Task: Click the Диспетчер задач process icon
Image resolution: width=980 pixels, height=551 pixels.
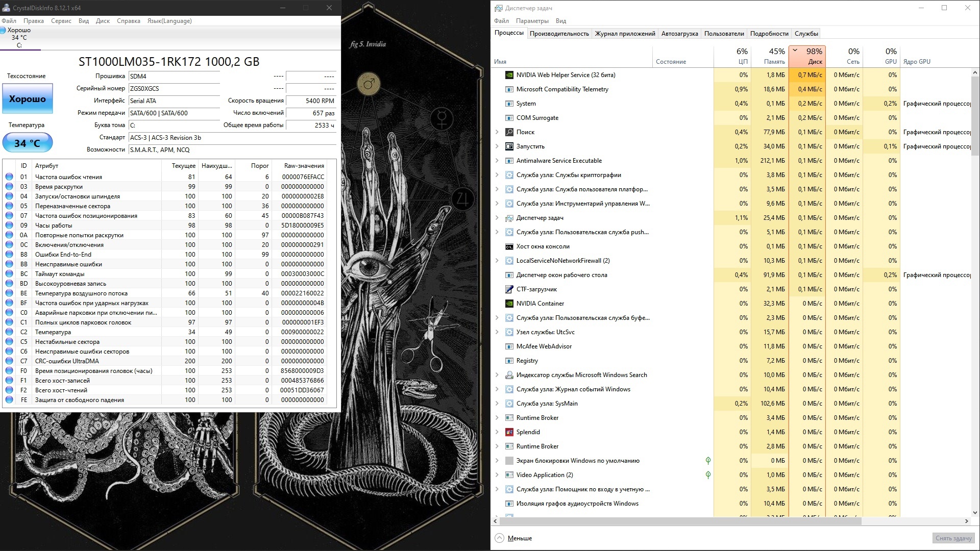Action: [509, 218]
